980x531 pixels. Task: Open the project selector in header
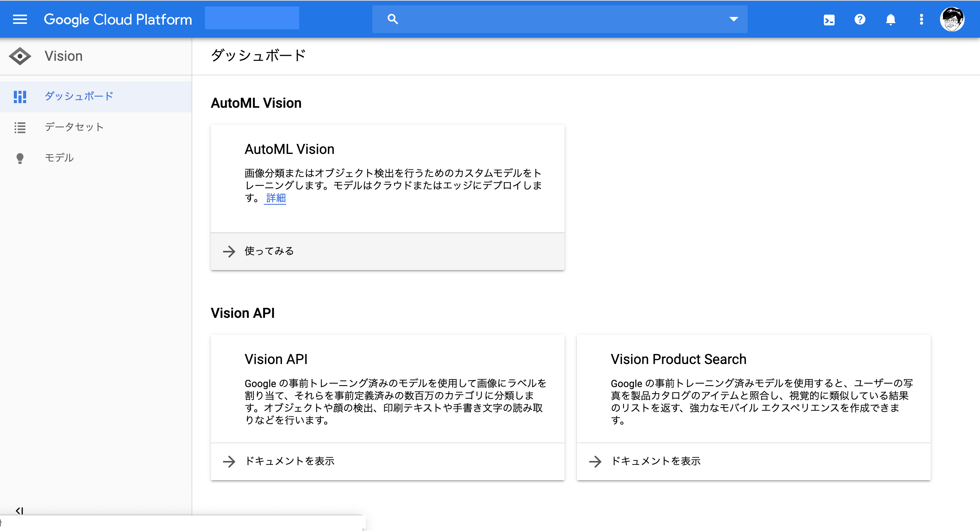point(252,18)
